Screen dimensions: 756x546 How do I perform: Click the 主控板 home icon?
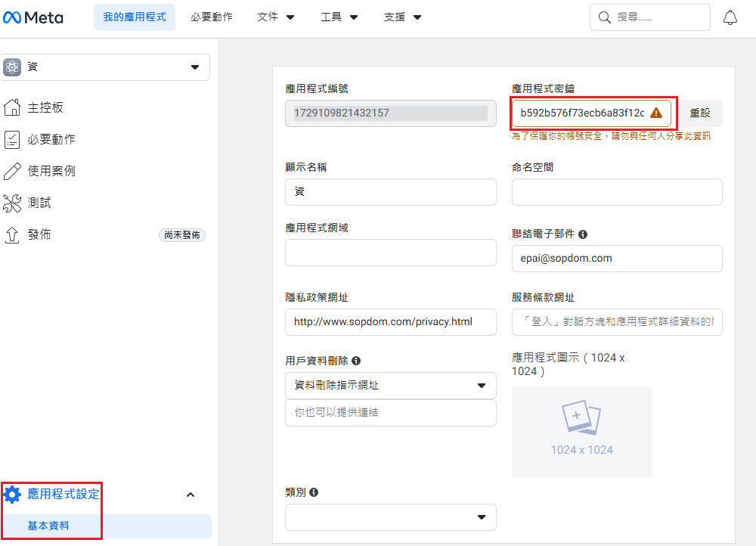(12, 107)
